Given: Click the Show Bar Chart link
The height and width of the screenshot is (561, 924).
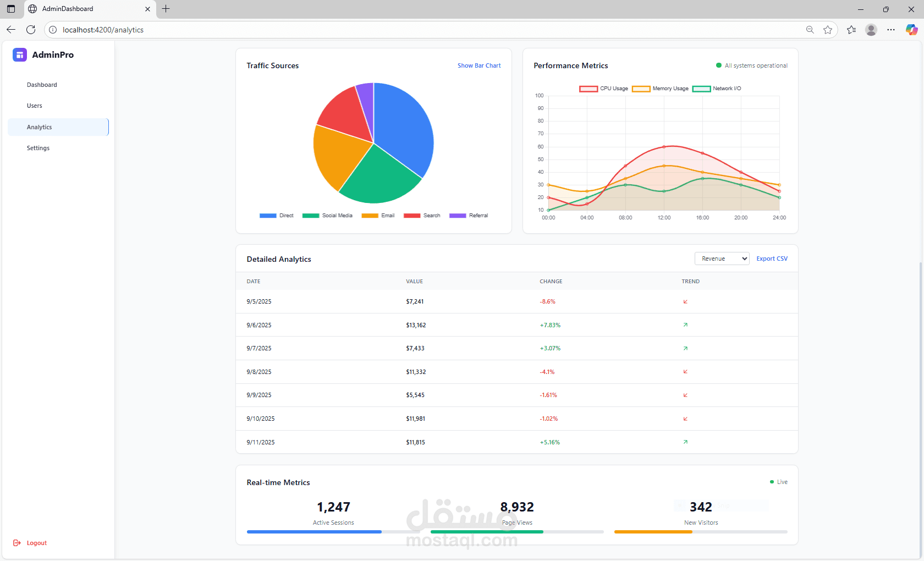Looking at the screenshot, I should tap(479, 65).
